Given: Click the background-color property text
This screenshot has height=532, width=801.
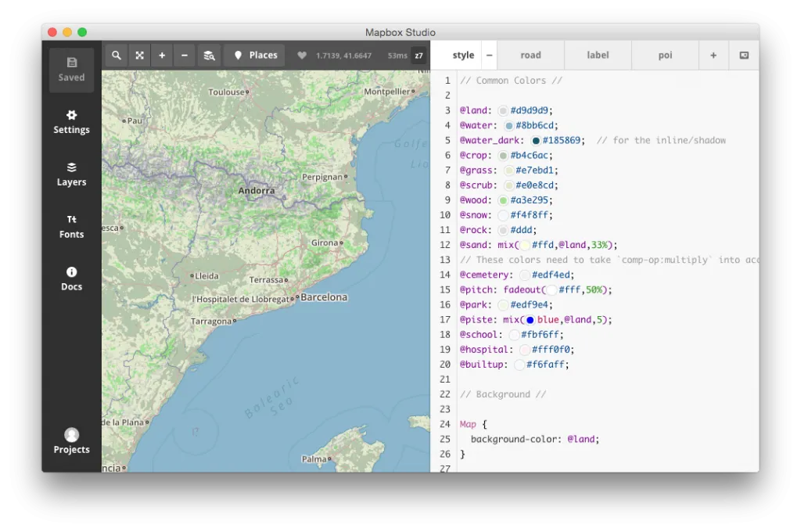Looking at the screenshot, I should (515, 439).
